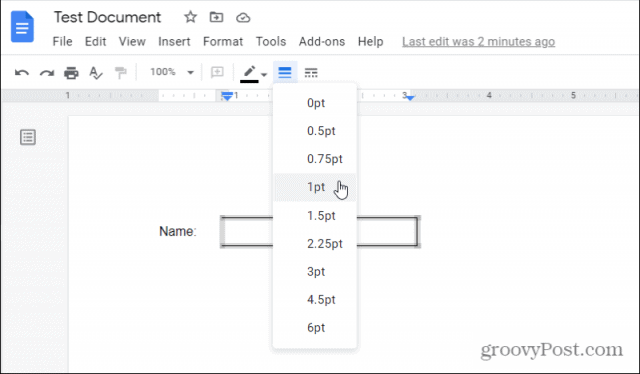Open the Add-ons menu
Image resolution: width=640 pixels, height=374 pixels.
point(322,42)
